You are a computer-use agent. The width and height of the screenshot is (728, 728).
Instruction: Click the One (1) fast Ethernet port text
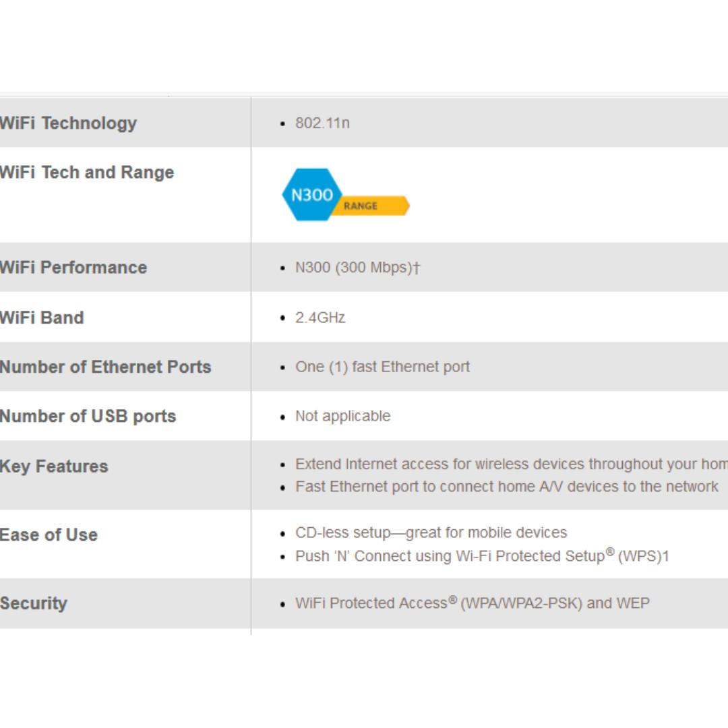[382, 367]
